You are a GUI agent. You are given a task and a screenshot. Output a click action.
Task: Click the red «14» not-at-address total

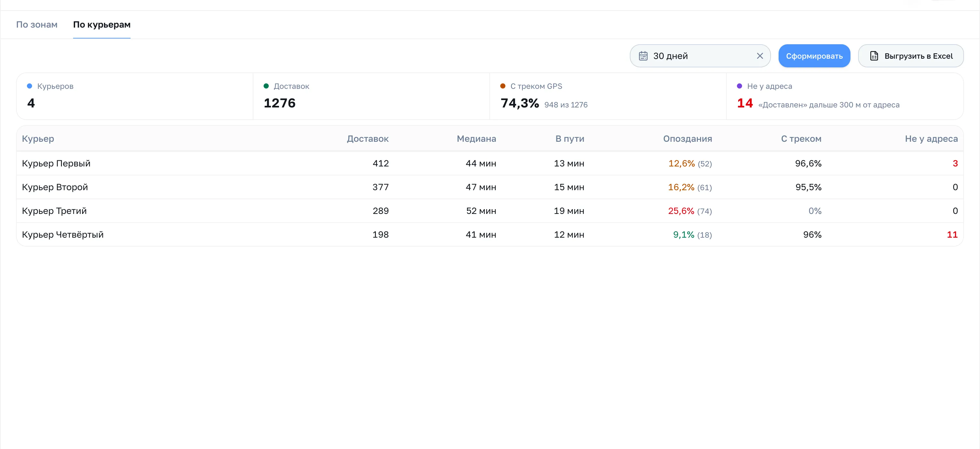pos(745,103)
